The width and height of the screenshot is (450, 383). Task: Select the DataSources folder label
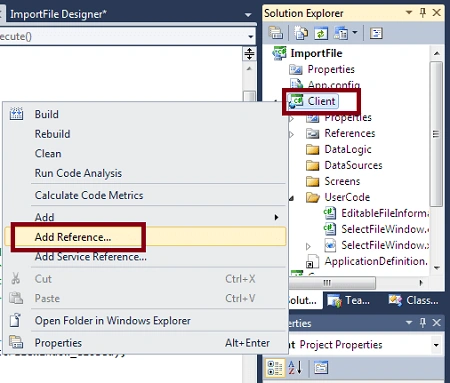(353, 165)
